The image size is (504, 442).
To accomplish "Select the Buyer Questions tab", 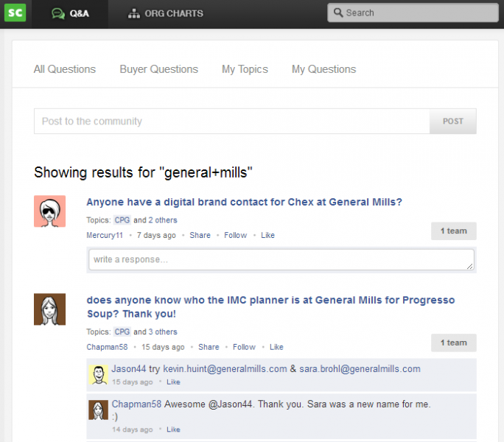I will tap(158, 69).
